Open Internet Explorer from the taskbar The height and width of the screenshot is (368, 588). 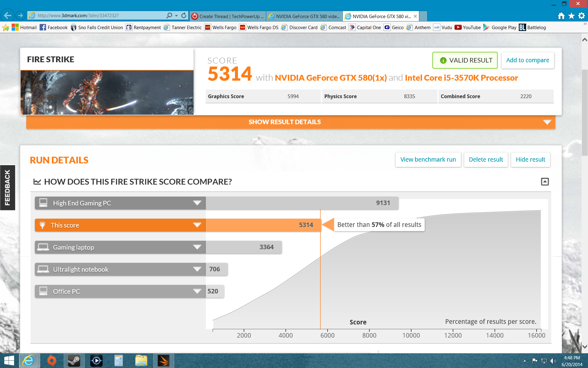pos(28,361)
